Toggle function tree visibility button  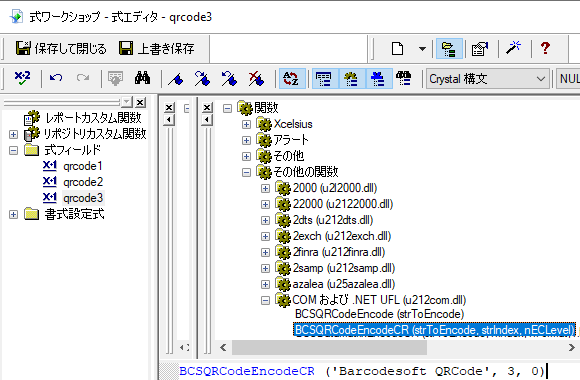(351, 78)
